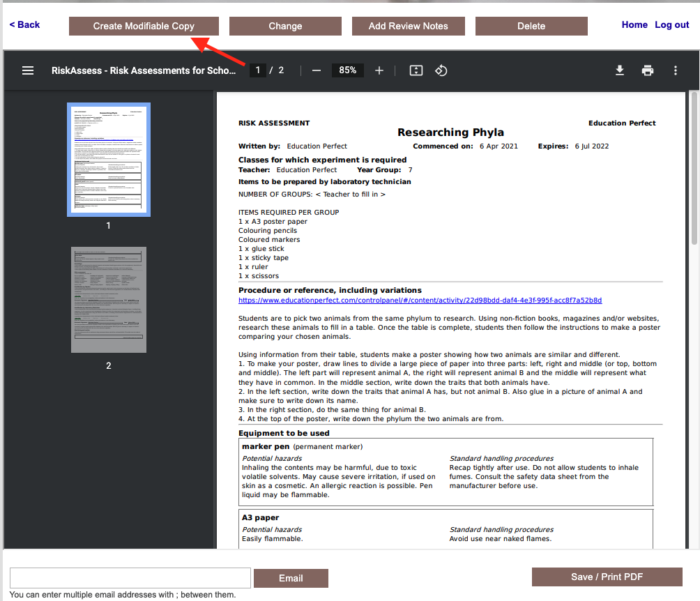Click the Create Modifiable Copy button
Screen dimensions: 700x601
144,26
